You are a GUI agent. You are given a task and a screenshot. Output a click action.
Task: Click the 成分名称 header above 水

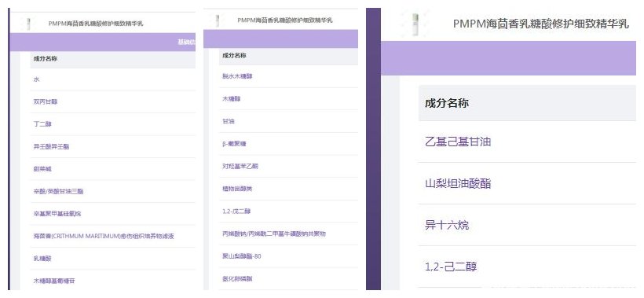pyautogui.click(x=46, y=59)
